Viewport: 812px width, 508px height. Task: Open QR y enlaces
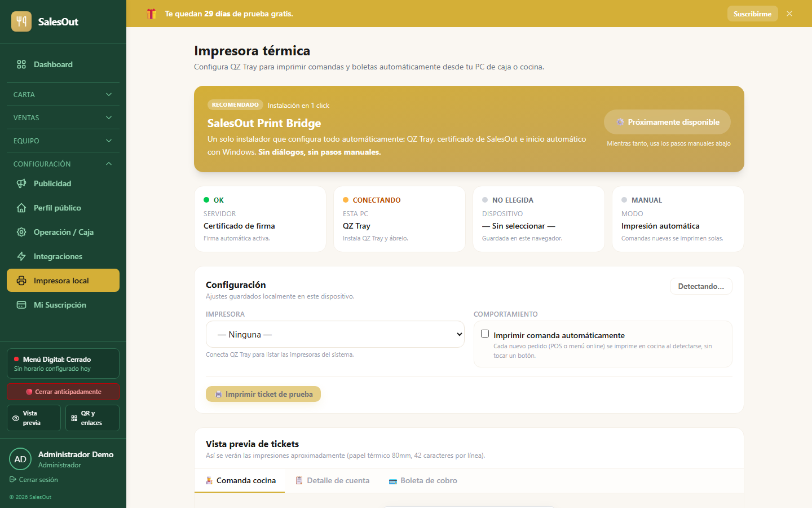click(x=92, y=418)
